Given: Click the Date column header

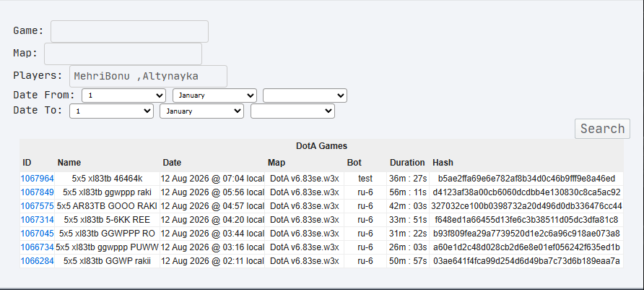Looking at the screenshot, I should (172, 163).
